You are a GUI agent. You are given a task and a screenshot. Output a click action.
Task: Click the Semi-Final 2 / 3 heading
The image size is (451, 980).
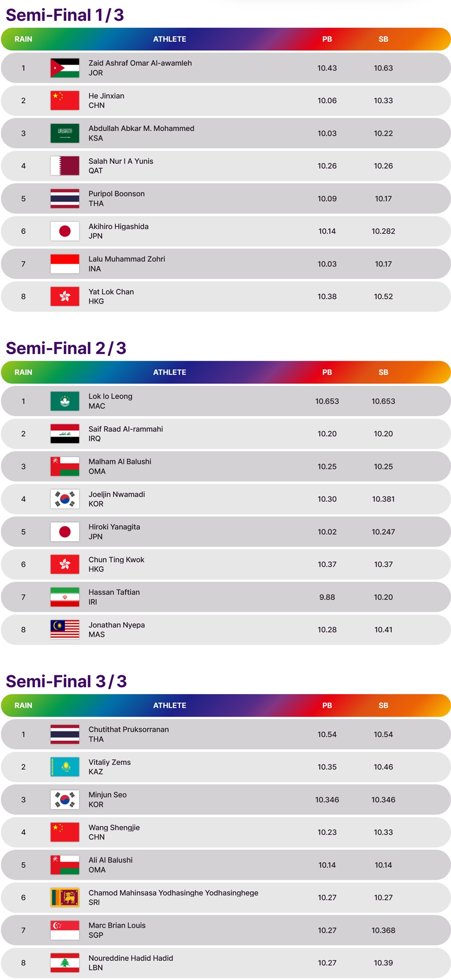[66, 348]
